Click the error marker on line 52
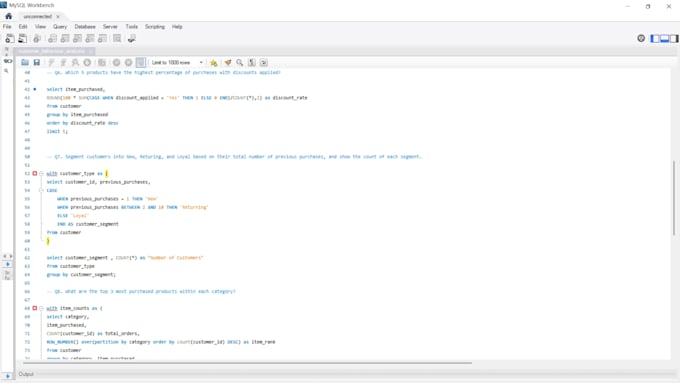The image size is (680, 383). [x=35, y=173]
